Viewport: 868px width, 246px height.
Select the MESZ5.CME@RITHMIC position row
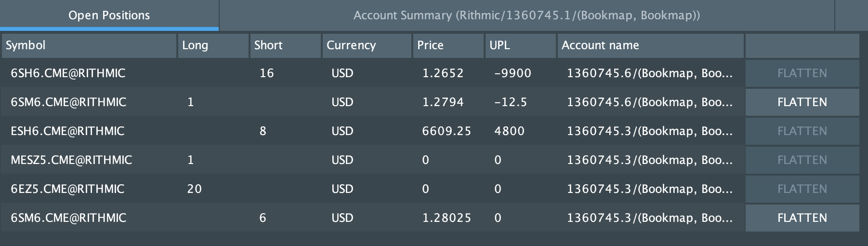coord(71,160)
